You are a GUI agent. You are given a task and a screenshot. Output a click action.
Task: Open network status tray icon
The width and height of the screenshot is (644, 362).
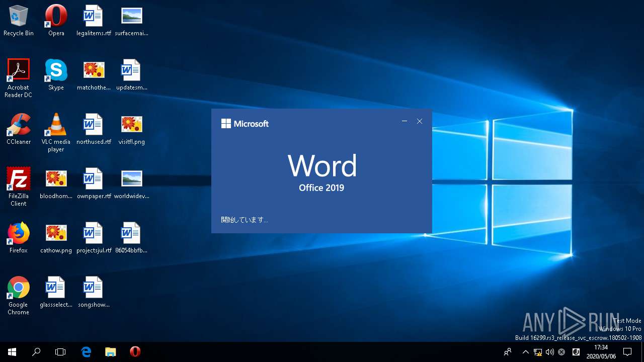click(x=538, y=352)
